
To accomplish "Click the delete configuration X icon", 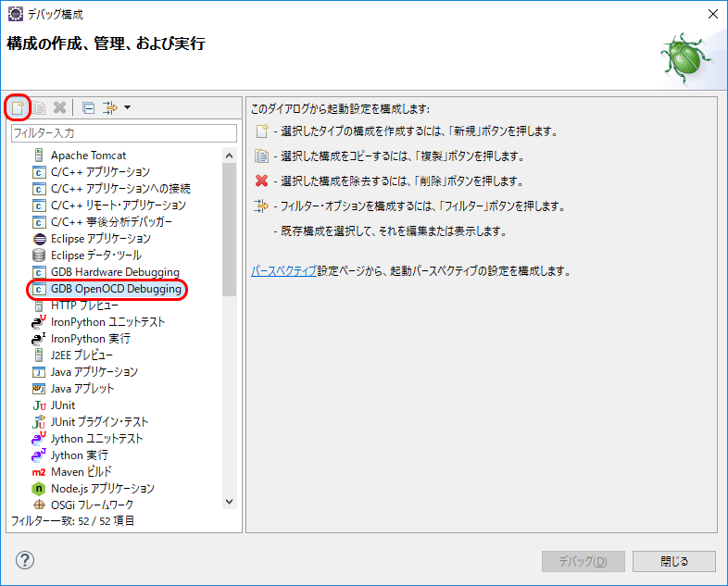I will coord(59,107).
